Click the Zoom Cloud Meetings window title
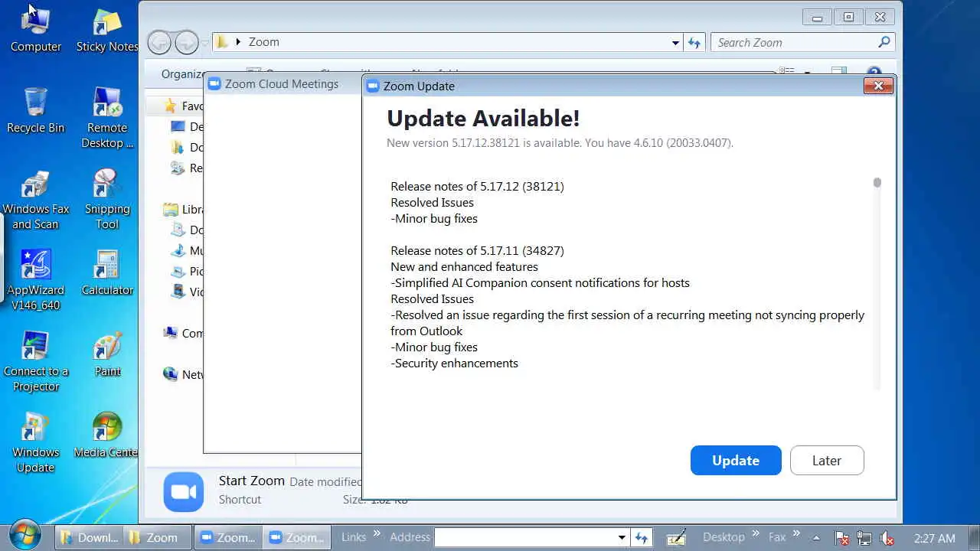Viewport: 980px width, 551px height. point(282,84)
